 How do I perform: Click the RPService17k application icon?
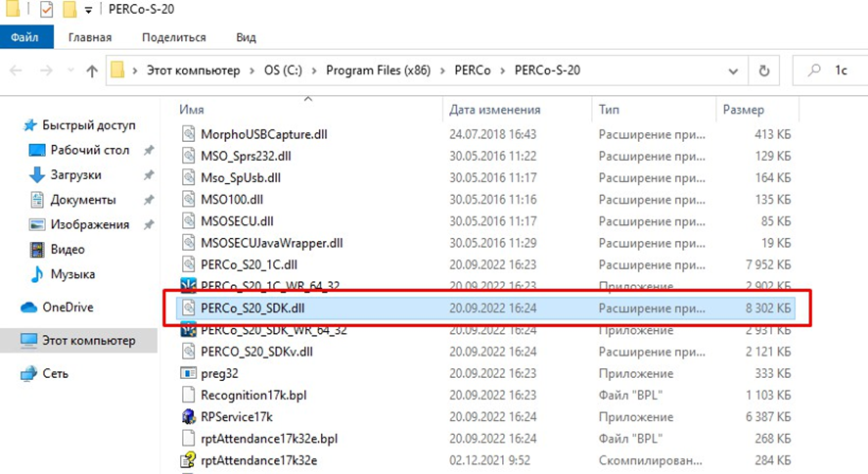190,417
